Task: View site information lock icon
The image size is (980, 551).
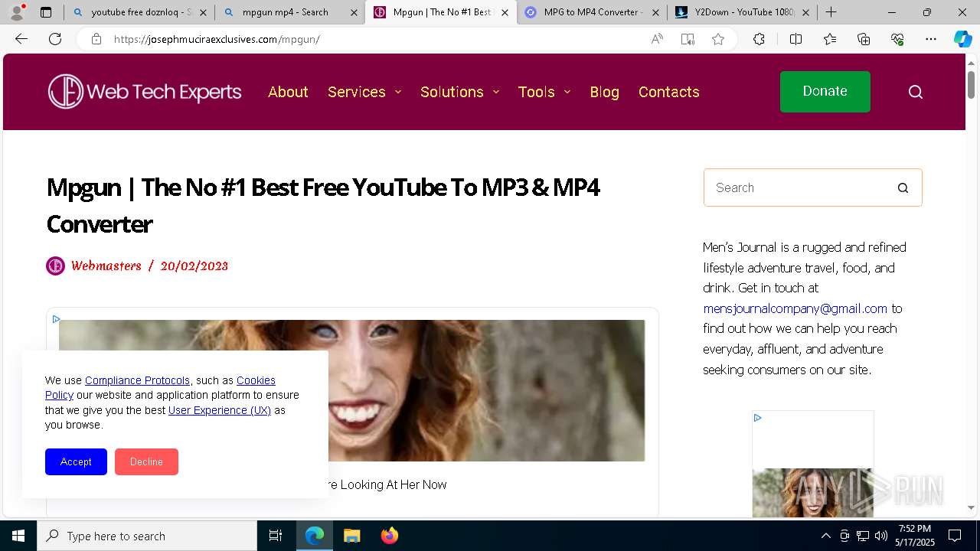Action: 96,39
